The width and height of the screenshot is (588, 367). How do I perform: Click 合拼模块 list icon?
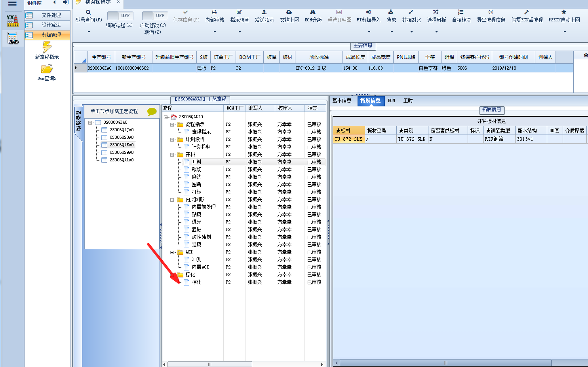coord(461,12)
